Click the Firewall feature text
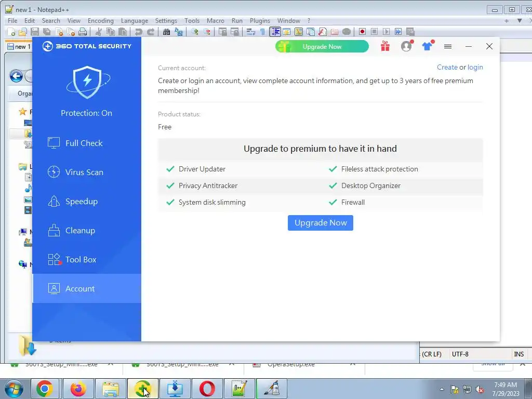Viewport: 532px width, 399px height. pos(353,202)
